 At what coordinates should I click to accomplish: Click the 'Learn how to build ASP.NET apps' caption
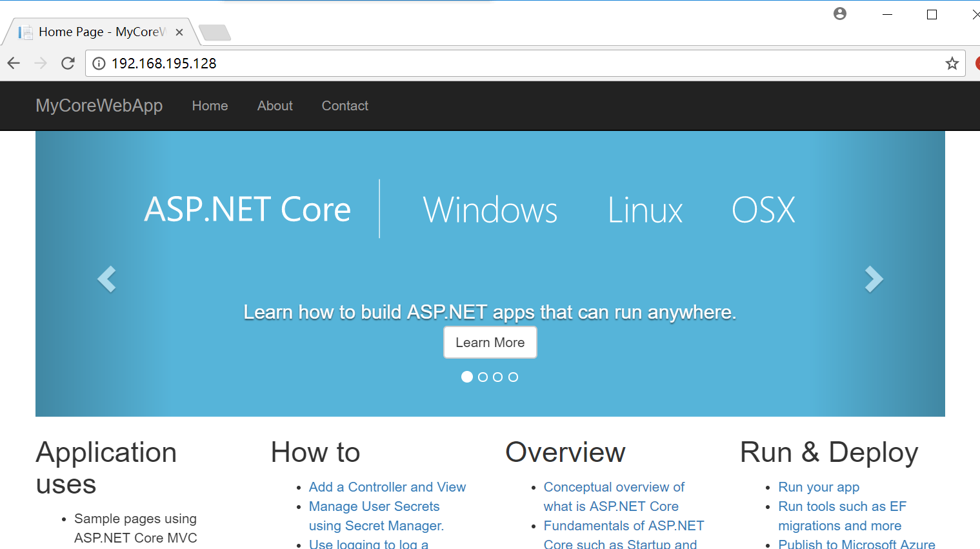click(490, 312)
